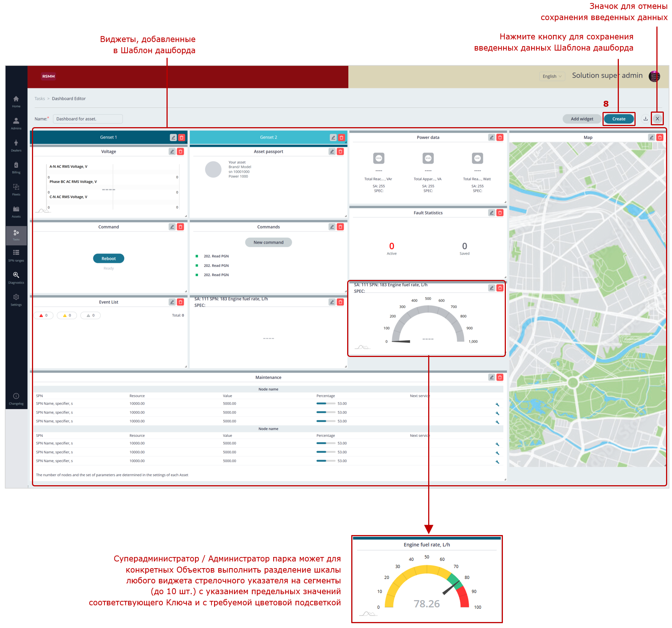672x628 pixels.
Task: Toggle the yellow warning event filter
Action: [67, 316]
